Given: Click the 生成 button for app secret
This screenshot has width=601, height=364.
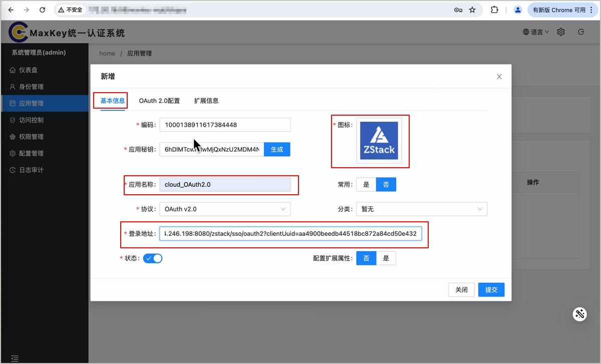Looking at the screenshot, I should click(x=277, y=149).
